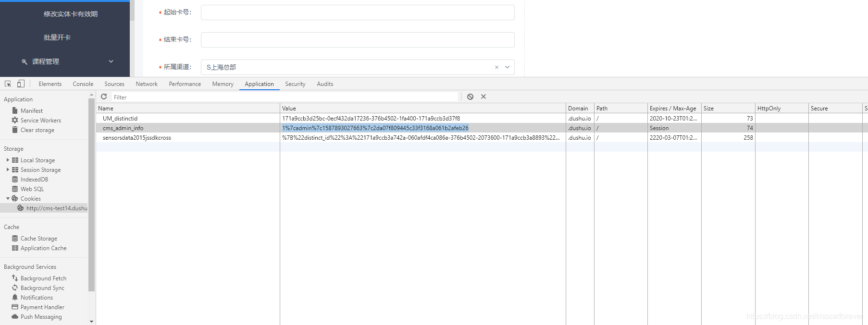Image resolution: width=868 pixels, height=325 pixels.
Task: Select the cms_admin_info cookie name
Action: [x=123, y=128]
